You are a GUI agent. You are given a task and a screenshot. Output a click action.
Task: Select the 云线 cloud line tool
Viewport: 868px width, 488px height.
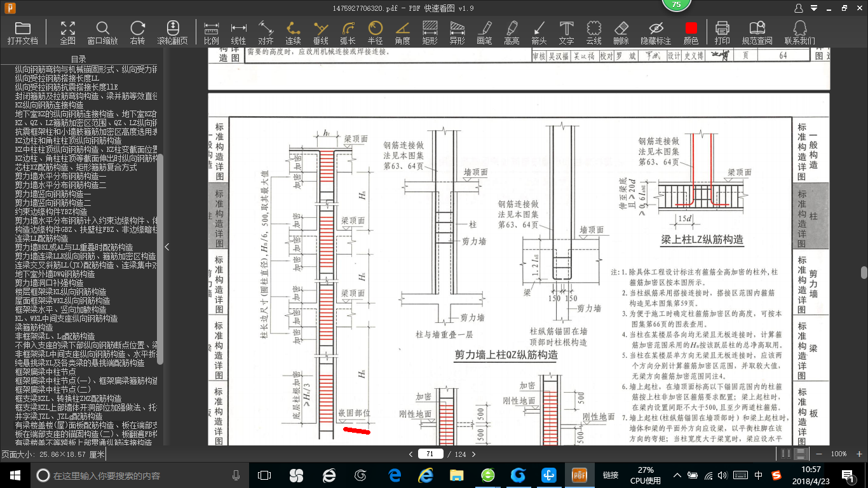pyautogui.click(x=593, y=32)
